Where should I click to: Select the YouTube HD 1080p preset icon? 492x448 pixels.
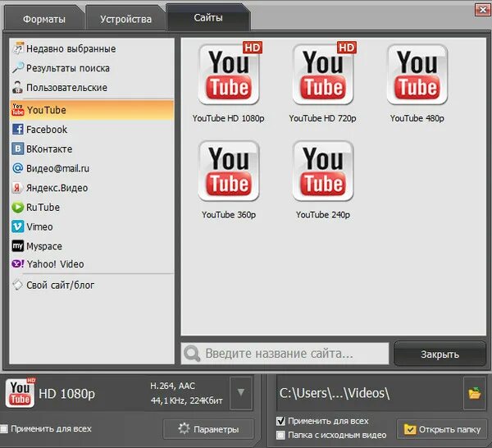click(x=229, y=75)
